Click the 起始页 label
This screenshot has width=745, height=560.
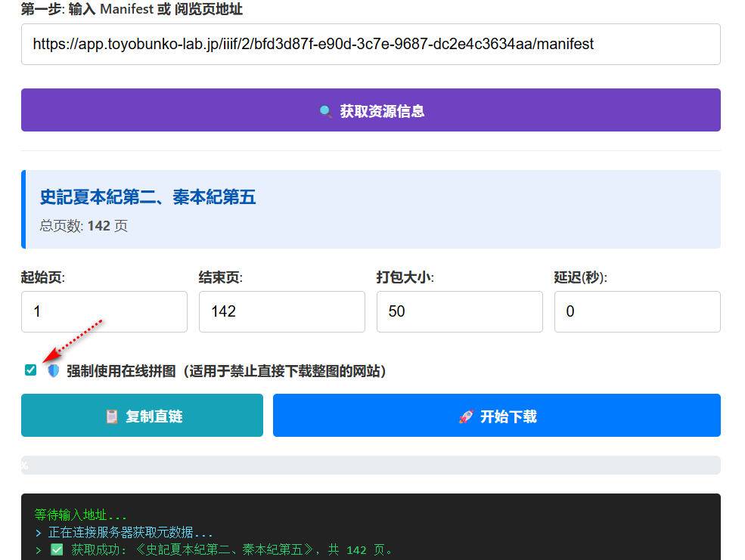[43, 277]
